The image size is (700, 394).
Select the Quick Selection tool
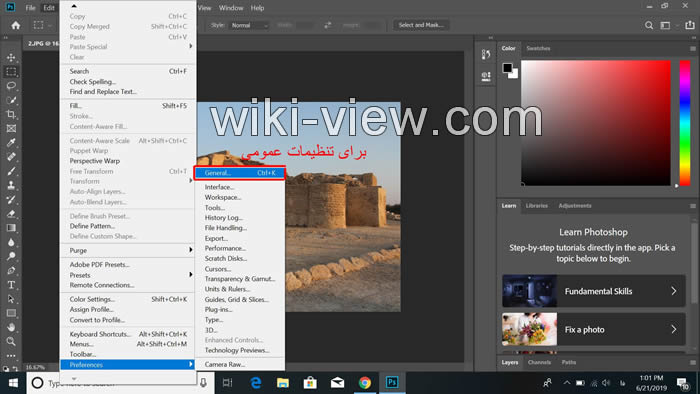tap(11, 100)
